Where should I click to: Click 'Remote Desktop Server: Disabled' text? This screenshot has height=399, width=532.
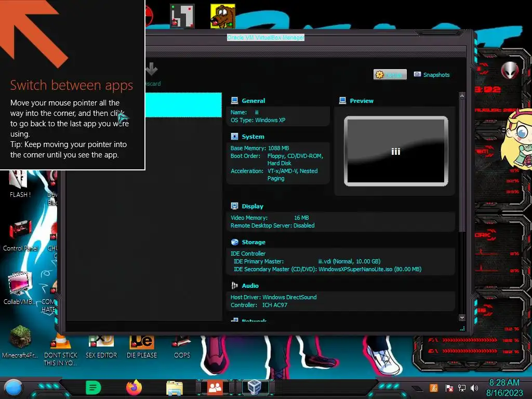(x=272, y=225)
